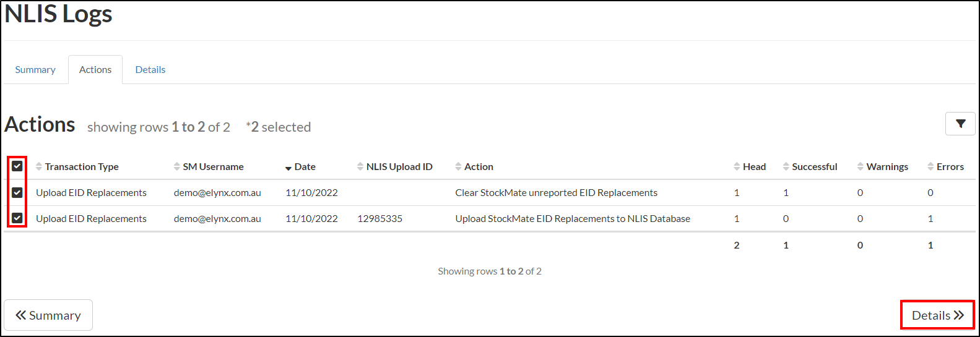The height and width of the screenshot is (337, 980).
Task: Click sort icon next to SM Username
Action: click(x=177, y=167)
